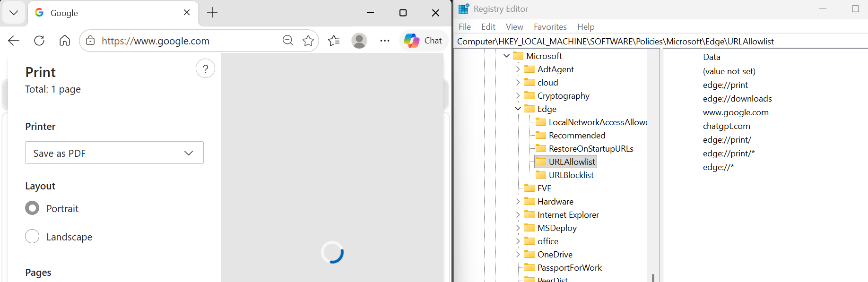Image resolution: width=868 pixels, height=282 pixels.
Task: Select the edge://* value
Action: pos(718,167)
